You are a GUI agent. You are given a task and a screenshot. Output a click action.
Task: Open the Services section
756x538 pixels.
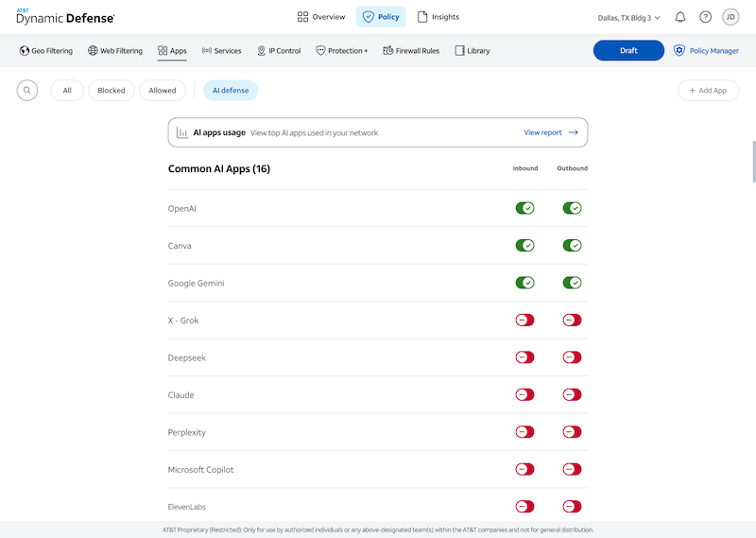click(221, 51)
